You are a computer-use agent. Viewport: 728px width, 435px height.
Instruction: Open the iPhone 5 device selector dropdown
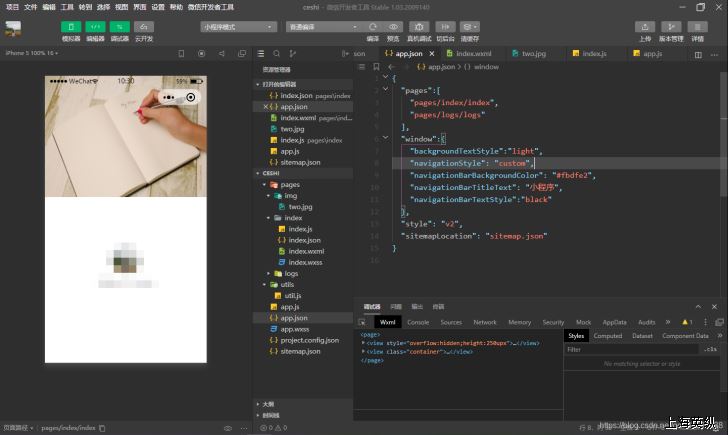[x=32, y=53]
